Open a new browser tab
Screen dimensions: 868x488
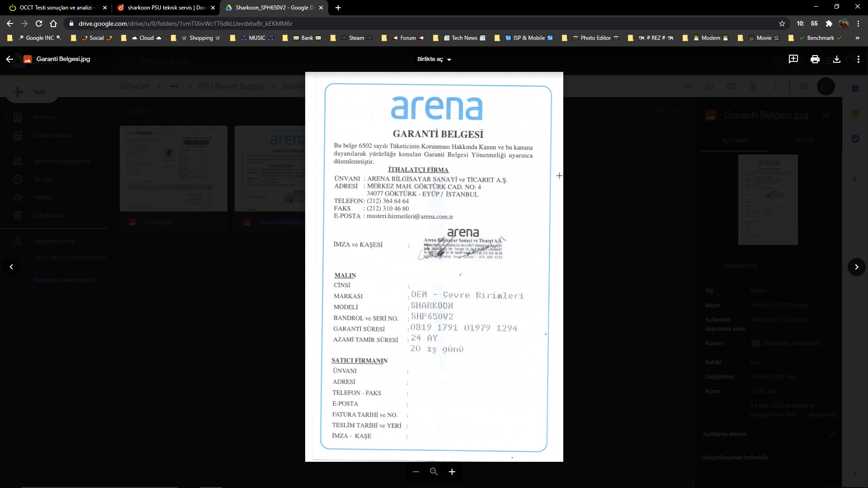coord(338,8)
